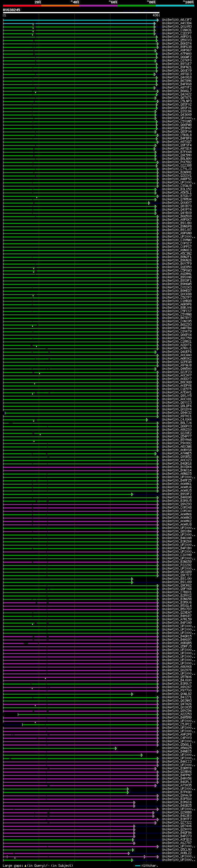Click label UniRef100_B4KCI3
The width and height of the screenshot is (197, 868).
click(x=177, y=762)
